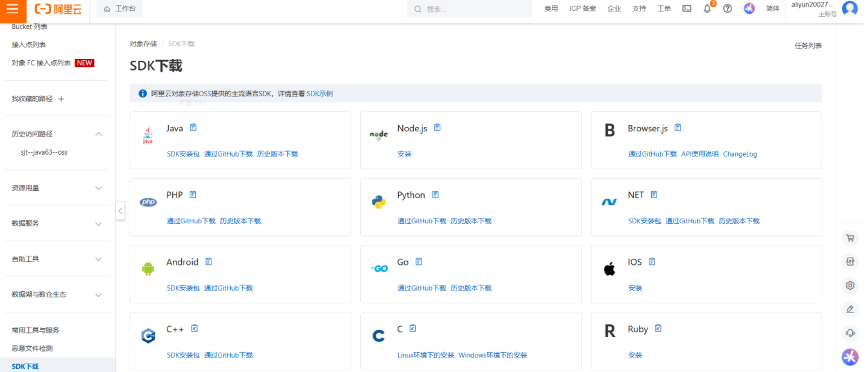868x372 pixels.
Task: Open 工单 in top navigation
Action: click(x=664, y=8)
